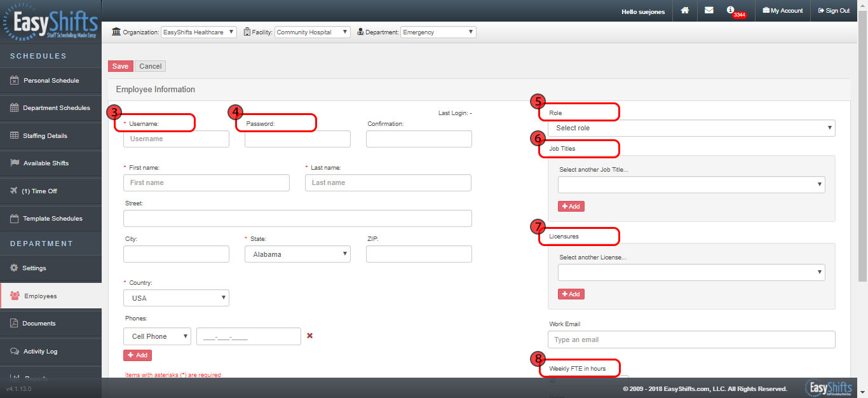Click Add button under Licensures
Image resolution: width=868 pixels, height=398 pixels.
tap(571, 294)
